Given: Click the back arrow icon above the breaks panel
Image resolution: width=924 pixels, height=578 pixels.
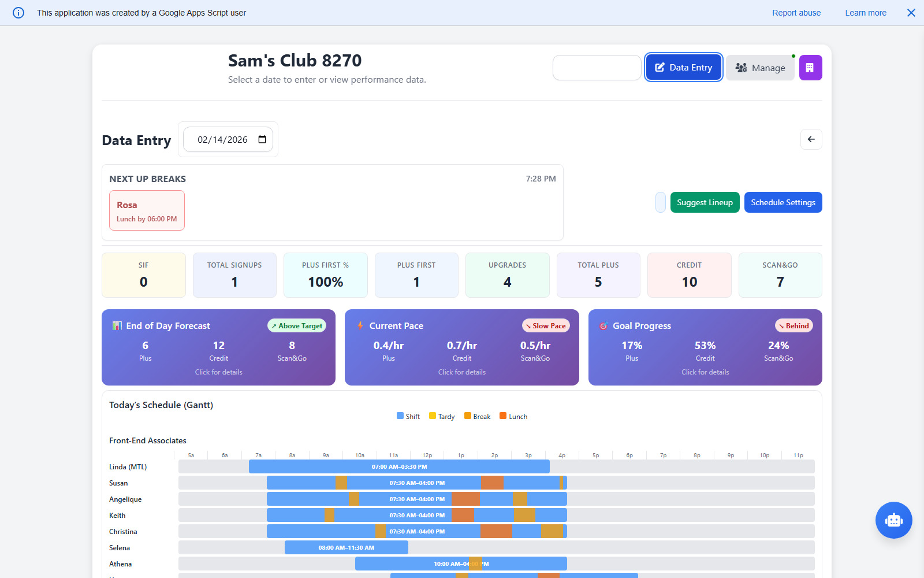Looking at the screenshot, I should [x=811, y=139].
